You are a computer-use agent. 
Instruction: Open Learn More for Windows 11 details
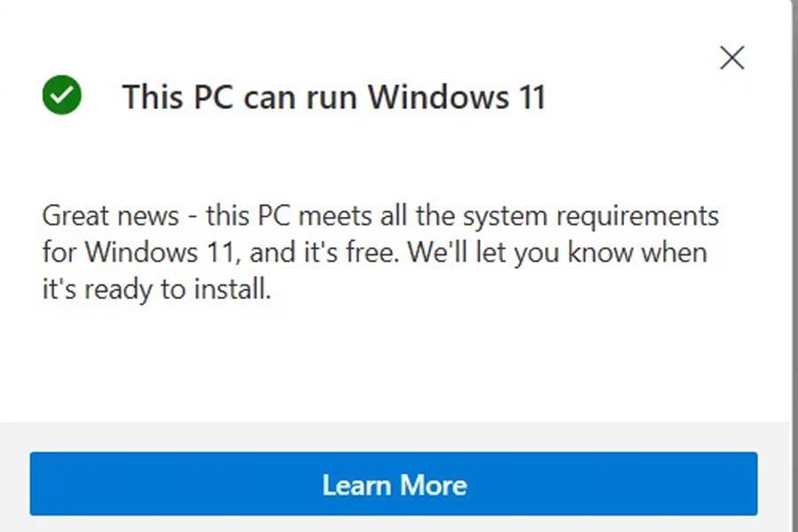tap(395, 484)
